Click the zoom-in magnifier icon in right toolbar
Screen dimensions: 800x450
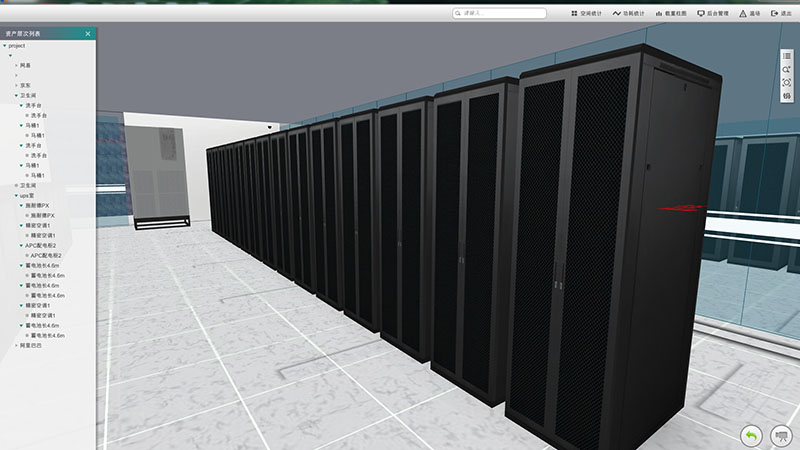point(787,69)
